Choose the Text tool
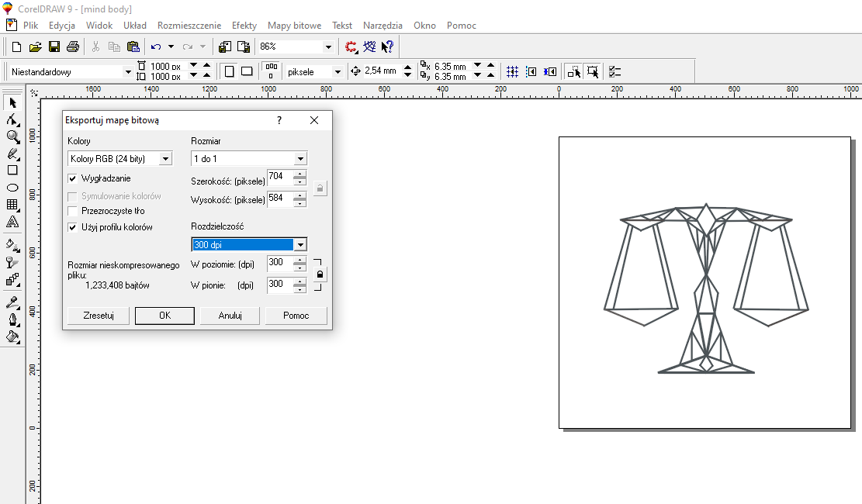The width and height of the screenshot is (862, 504). point(12,223)
